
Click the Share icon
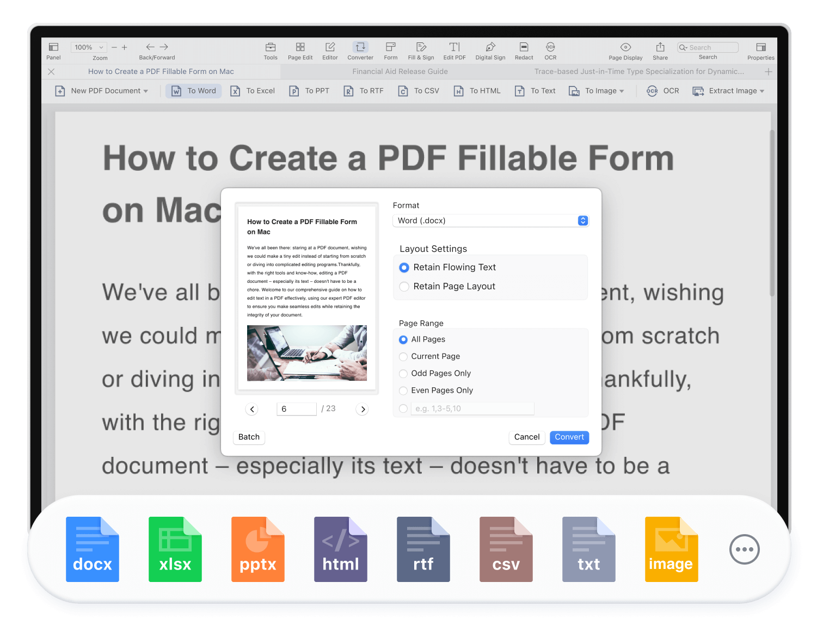click(660, 51)
